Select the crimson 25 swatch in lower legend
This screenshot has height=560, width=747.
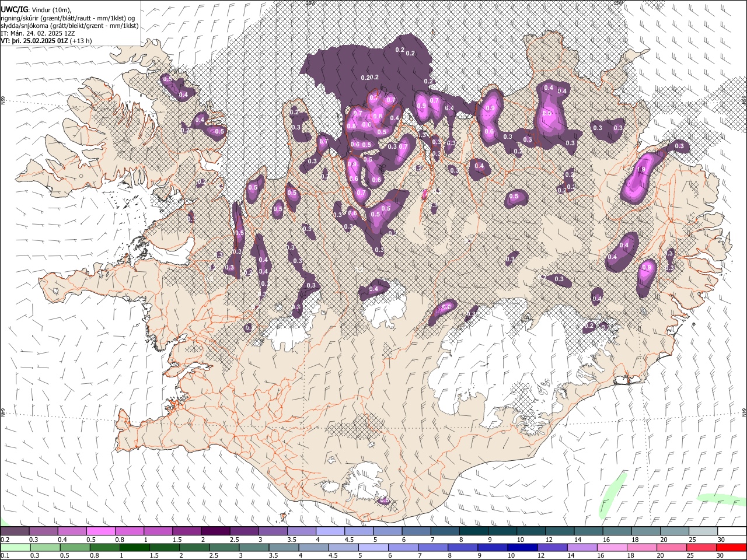click(x=701, y=547)
